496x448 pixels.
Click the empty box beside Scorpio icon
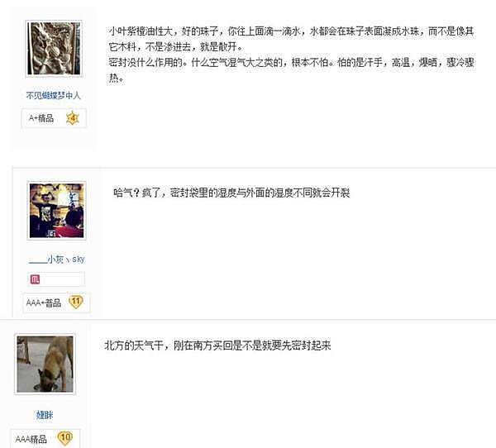62,279
